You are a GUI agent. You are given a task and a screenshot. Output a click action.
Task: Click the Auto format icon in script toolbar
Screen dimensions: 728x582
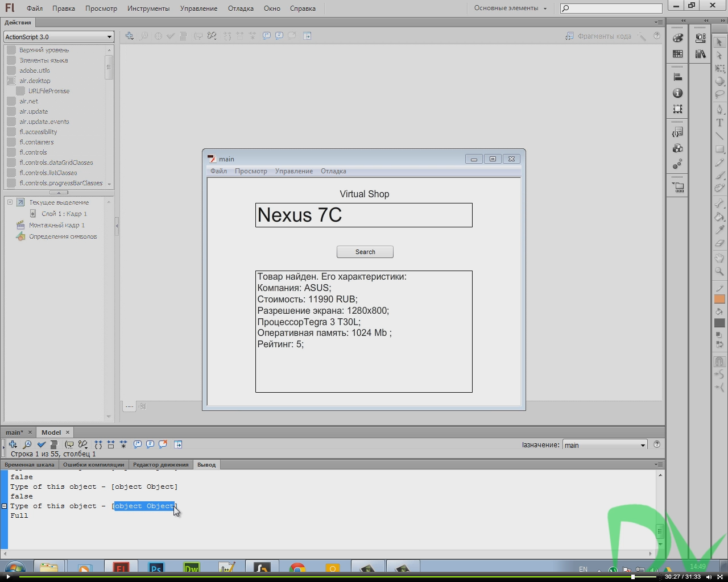54,444
